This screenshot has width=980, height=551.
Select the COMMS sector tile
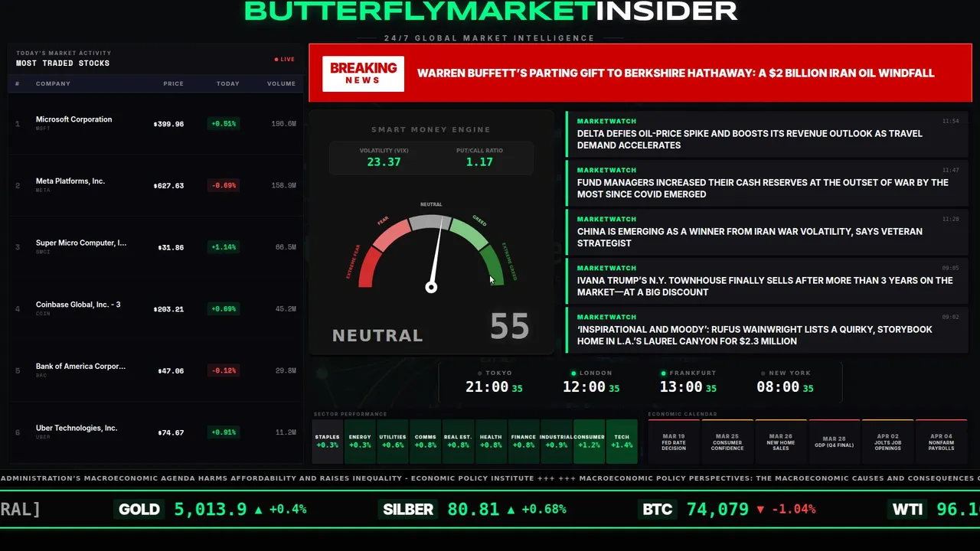(x=426, y=442)
